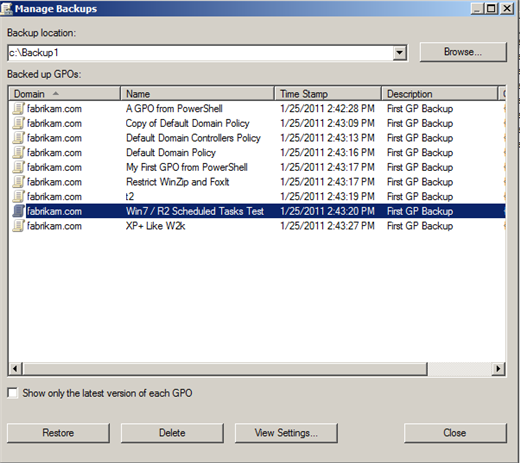Click the scroll icon of Restrict WinZip and FoxIt

pyautogui.click(x=18, y=182)
